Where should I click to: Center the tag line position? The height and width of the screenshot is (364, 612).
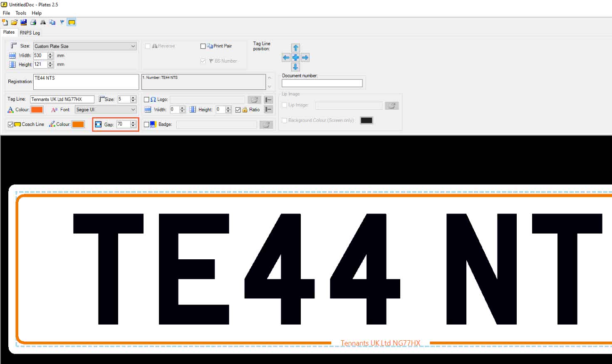(x=295, y=58)
